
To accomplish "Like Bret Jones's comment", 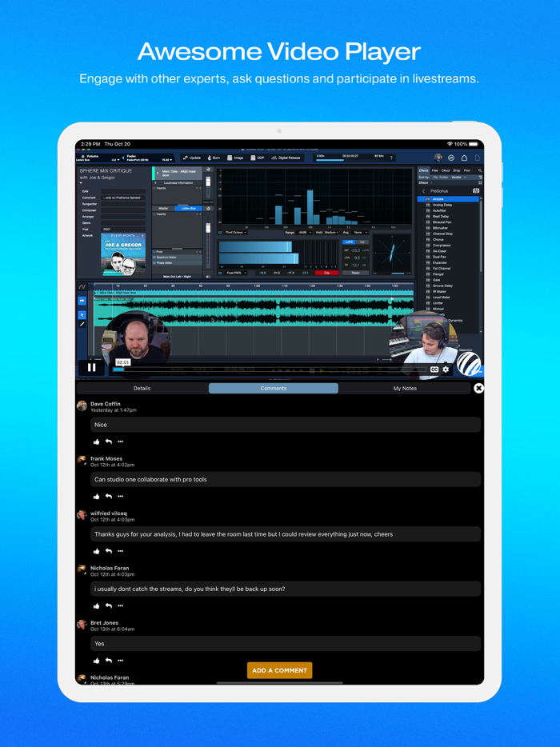I will coord(96,661).
